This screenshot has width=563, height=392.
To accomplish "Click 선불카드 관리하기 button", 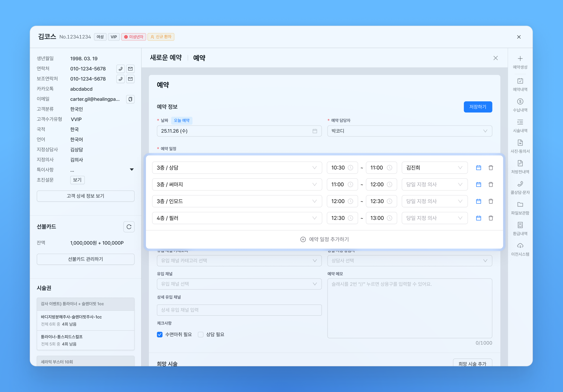I will (x=85, y=259).
